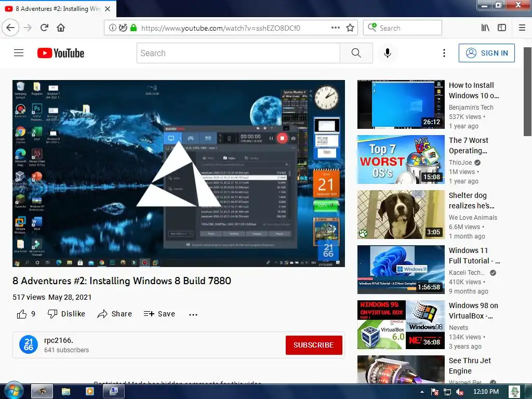Open the Top 7 Worst OS's thumbnail

click(x=401, y=159)
